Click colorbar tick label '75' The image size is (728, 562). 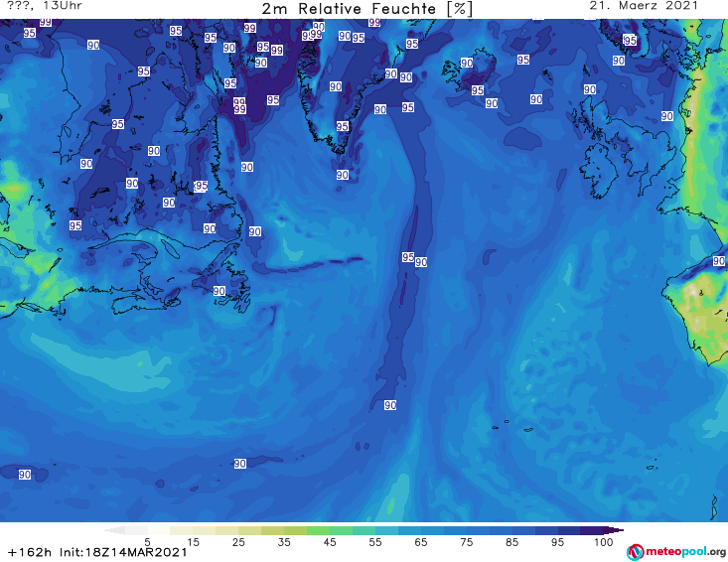point(466,542)
